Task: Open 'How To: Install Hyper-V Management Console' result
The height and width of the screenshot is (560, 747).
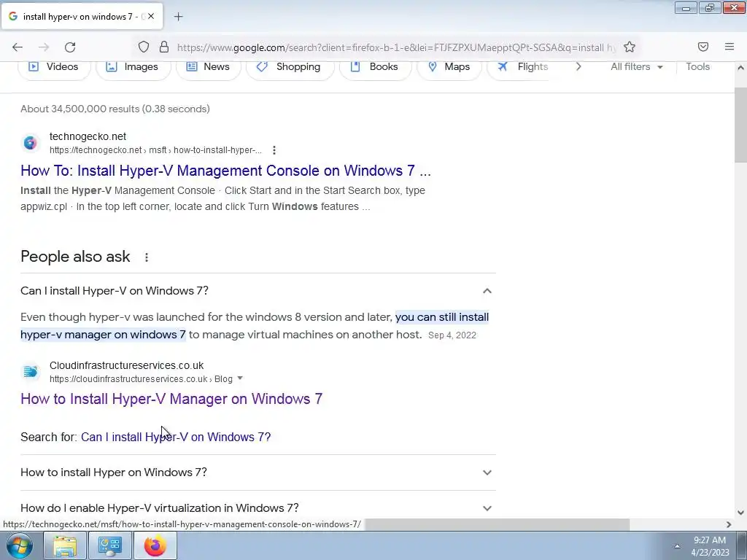Action: tap(225, 171)
